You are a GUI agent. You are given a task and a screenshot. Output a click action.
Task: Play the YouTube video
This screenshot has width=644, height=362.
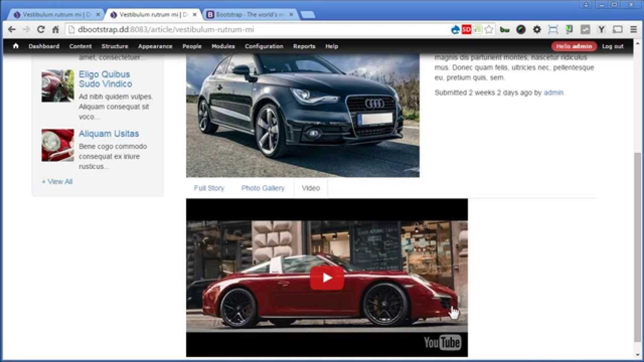327,278
